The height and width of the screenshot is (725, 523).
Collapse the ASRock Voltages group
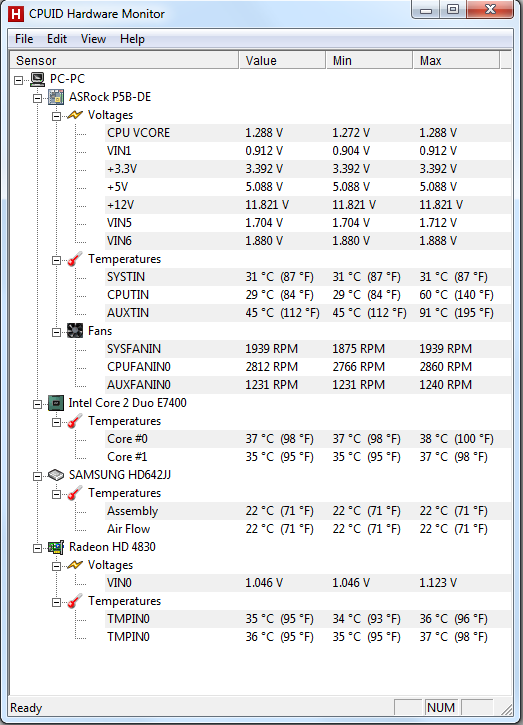coord(56,117)
